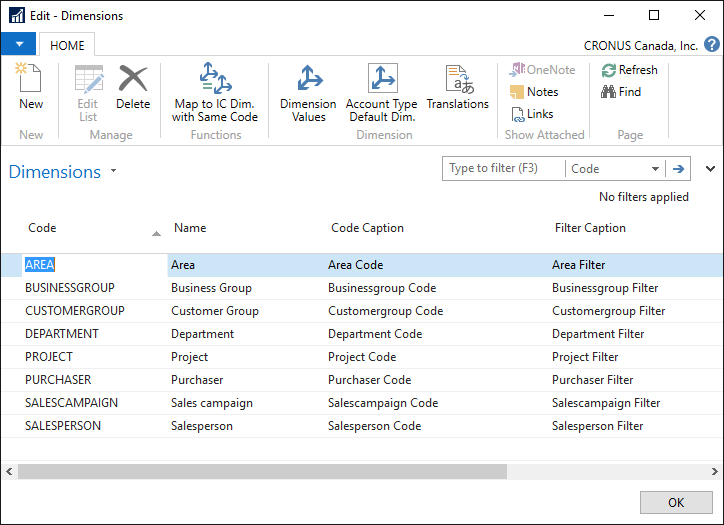Viewport: 724px width, 525px height.
Task: Select the HOME ribbon tab
Action: click(68, 45)
